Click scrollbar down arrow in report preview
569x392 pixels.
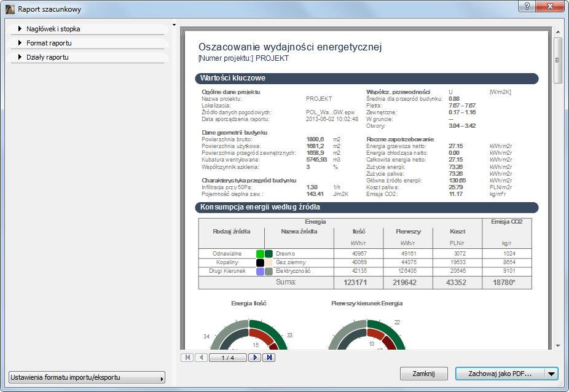(557, 346)
